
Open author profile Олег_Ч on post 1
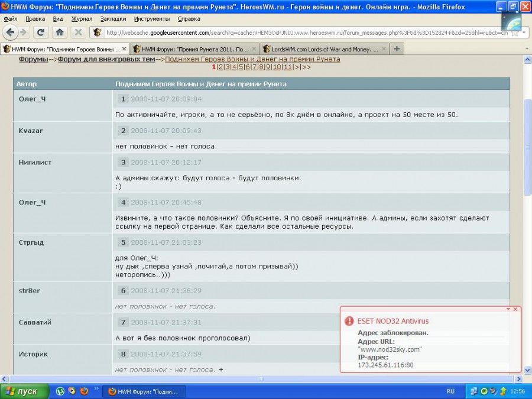click(x=32, y=99)
